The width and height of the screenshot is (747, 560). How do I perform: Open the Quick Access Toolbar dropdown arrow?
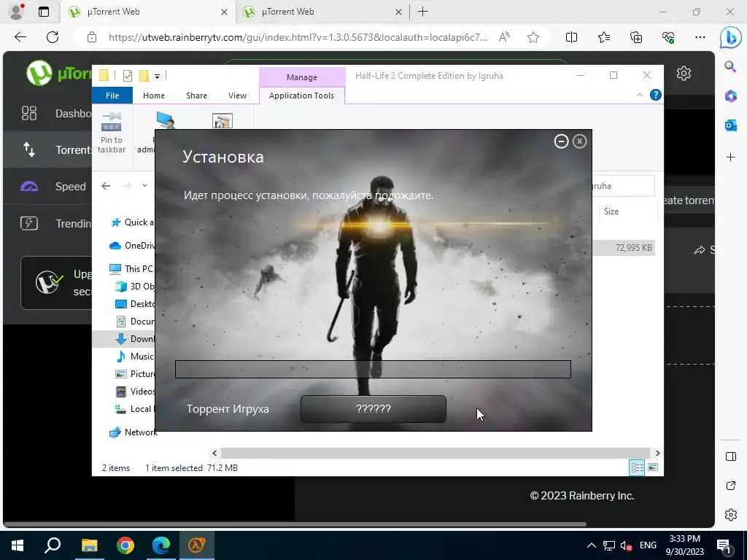click(157, 76)
